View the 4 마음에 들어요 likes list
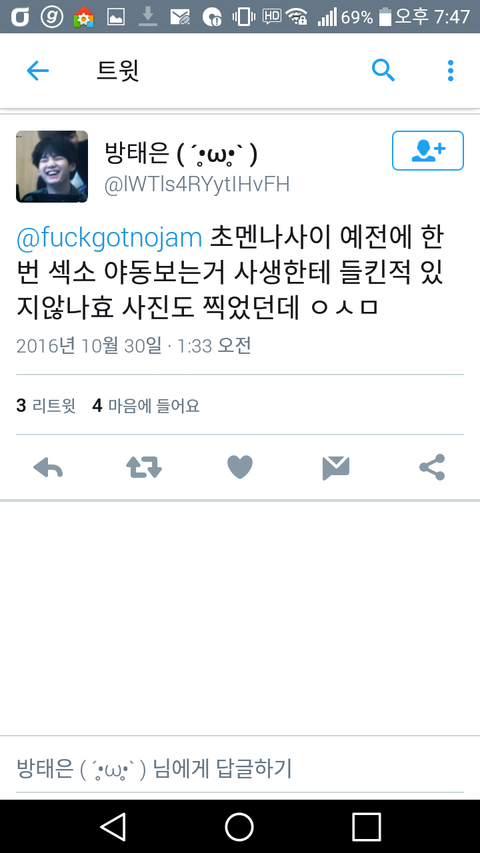 tap(146, 405)
